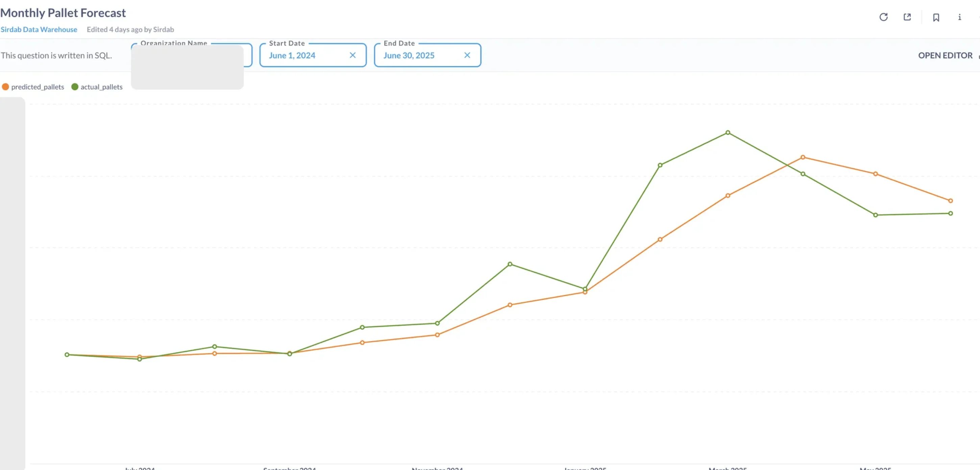Image resolution: width=980 pixels, height=470 pixels.
Task: Select the highest green actual_pallets data point
Action: pos(728,133)
